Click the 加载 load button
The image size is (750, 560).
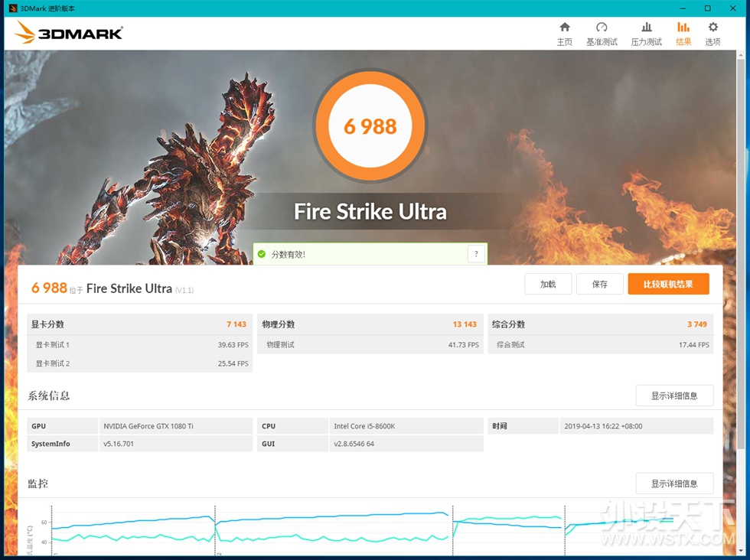[x=548, y=284]
